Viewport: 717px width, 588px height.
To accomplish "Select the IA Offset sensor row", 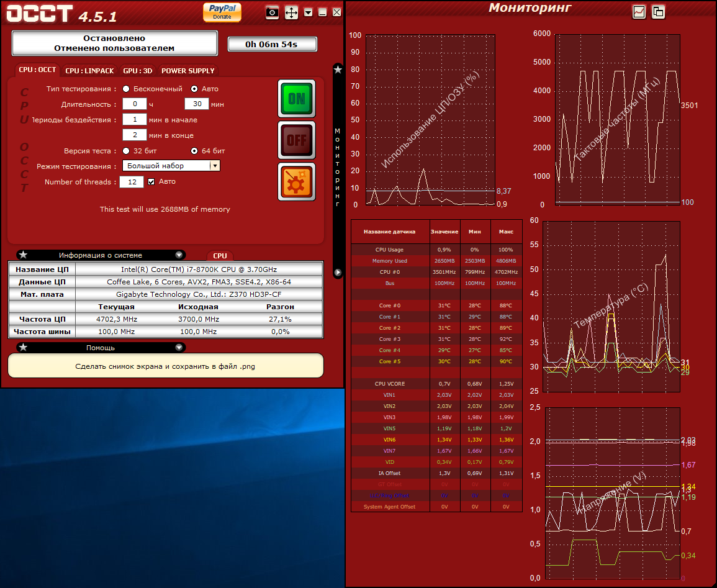I will pyautogui.click(x=436, y=473).
